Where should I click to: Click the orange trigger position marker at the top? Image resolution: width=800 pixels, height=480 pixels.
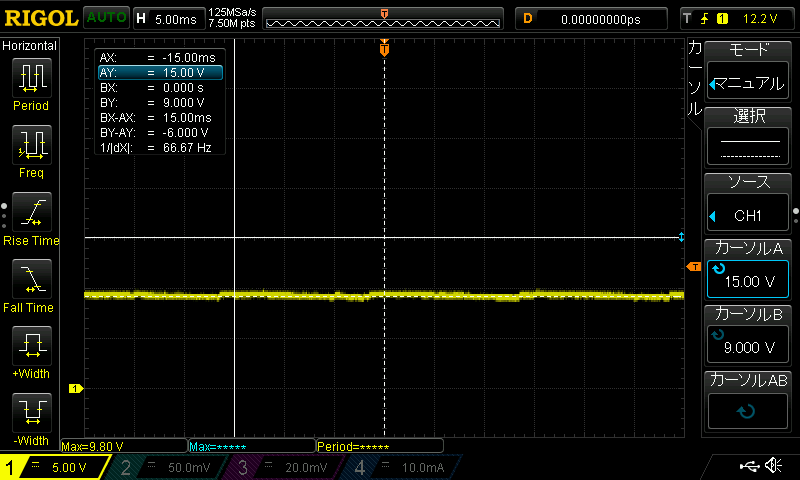coord(384,49)
